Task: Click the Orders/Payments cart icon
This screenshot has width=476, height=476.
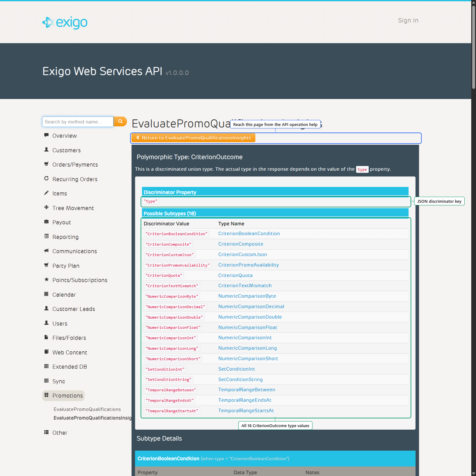Action: tap(46, 164)
